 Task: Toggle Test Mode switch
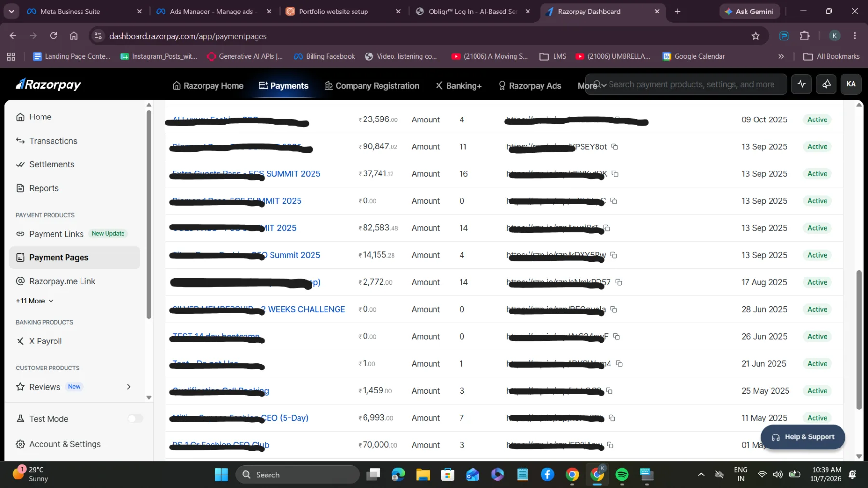(x=135, y=419)
